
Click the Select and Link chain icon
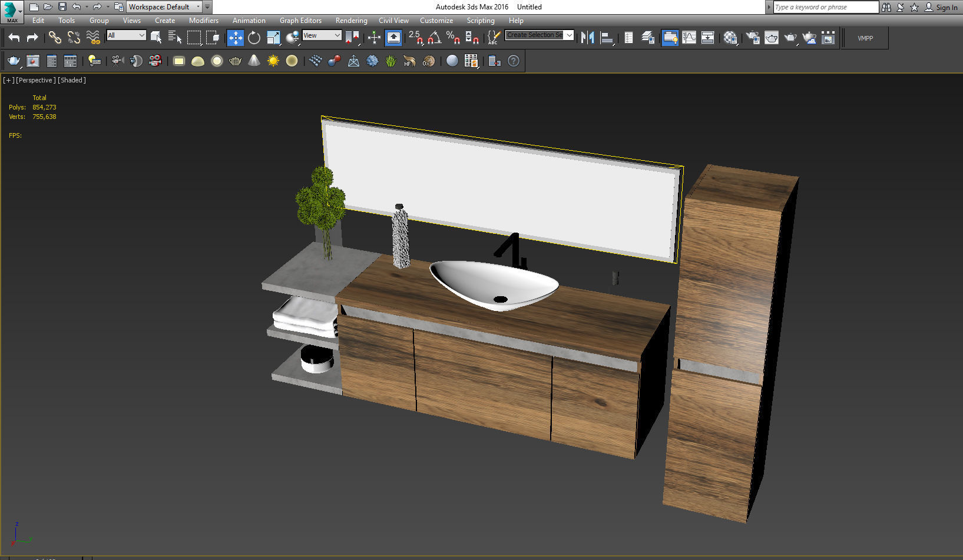tap(55, 38)
